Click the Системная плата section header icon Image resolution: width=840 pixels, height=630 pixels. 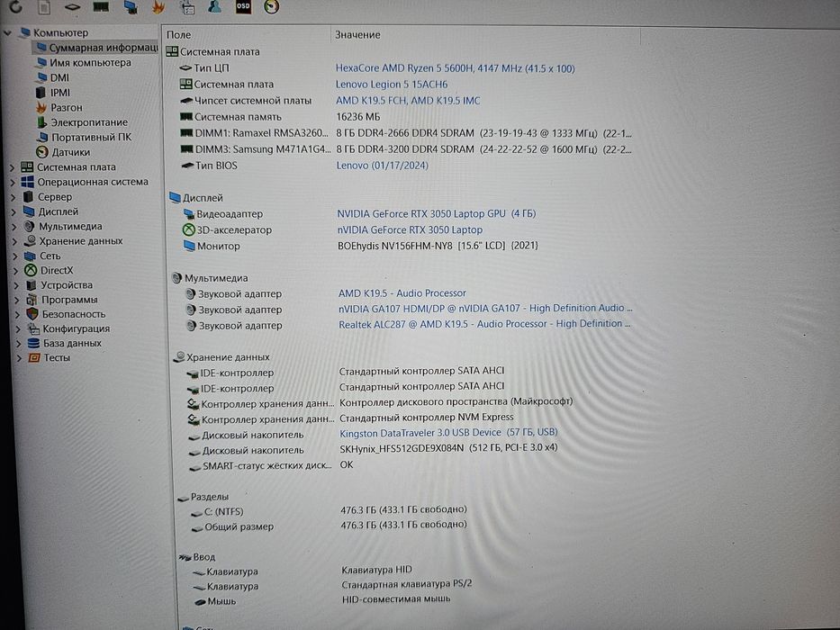pos(172,51)
